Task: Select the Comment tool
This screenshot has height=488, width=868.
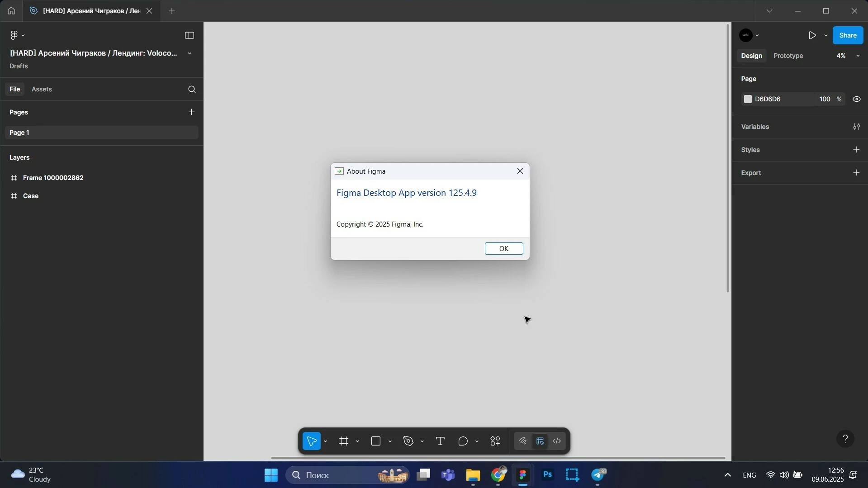Action: click(x=463, y=441)
